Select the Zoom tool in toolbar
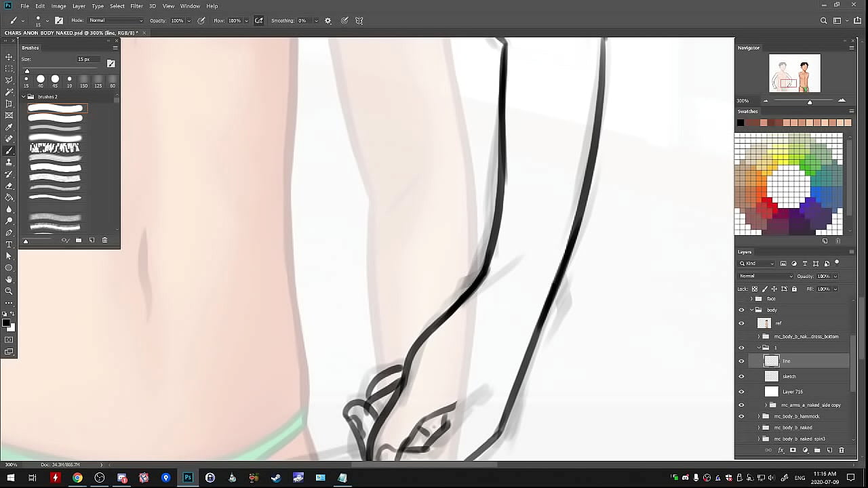 coord(9,291)
